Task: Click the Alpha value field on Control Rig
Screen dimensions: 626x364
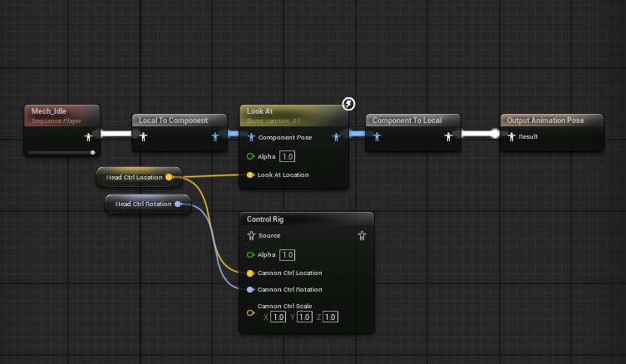Action: coord(287,254)
